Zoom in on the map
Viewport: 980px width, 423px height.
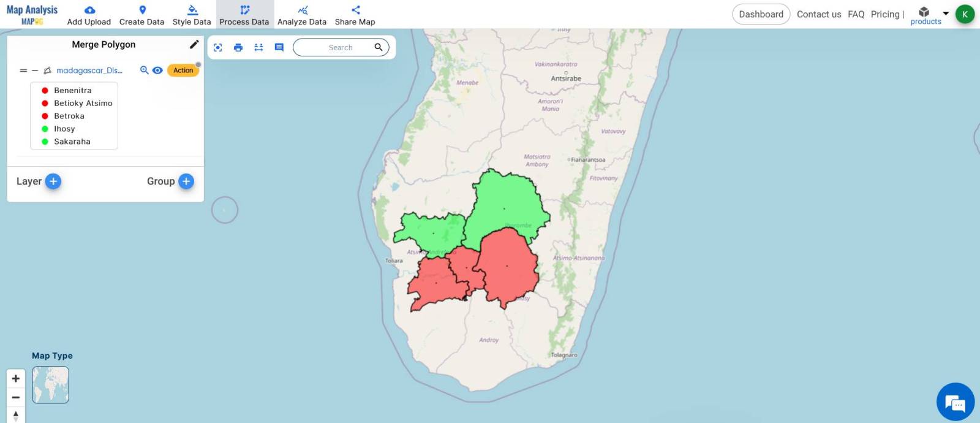[16, 379]
